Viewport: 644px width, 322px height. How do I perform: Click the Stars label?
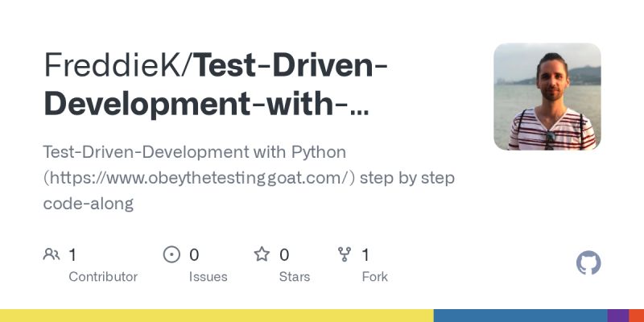pos(295,277)
